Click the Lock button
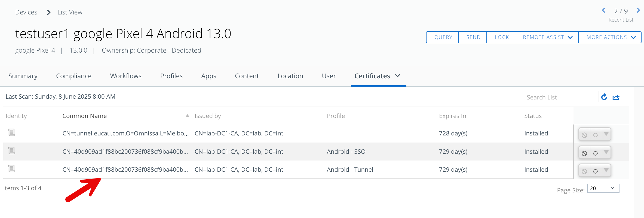 click(501, 37)
